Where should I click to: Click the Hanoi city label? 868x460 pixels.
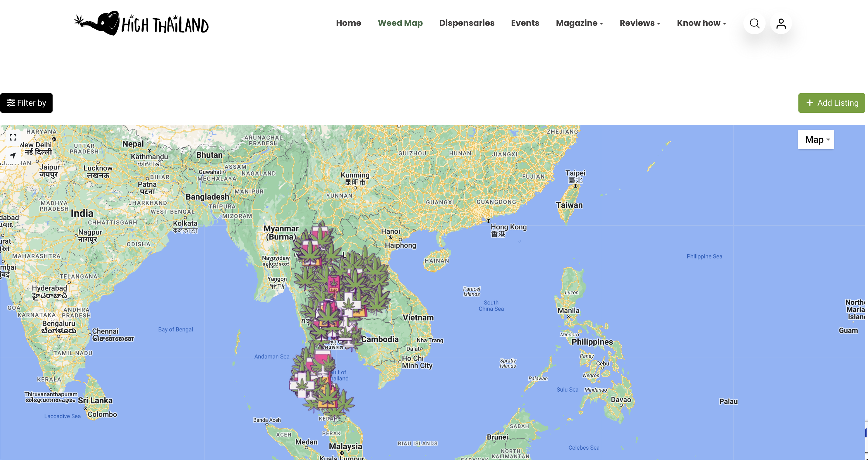(x=390, y=231)
